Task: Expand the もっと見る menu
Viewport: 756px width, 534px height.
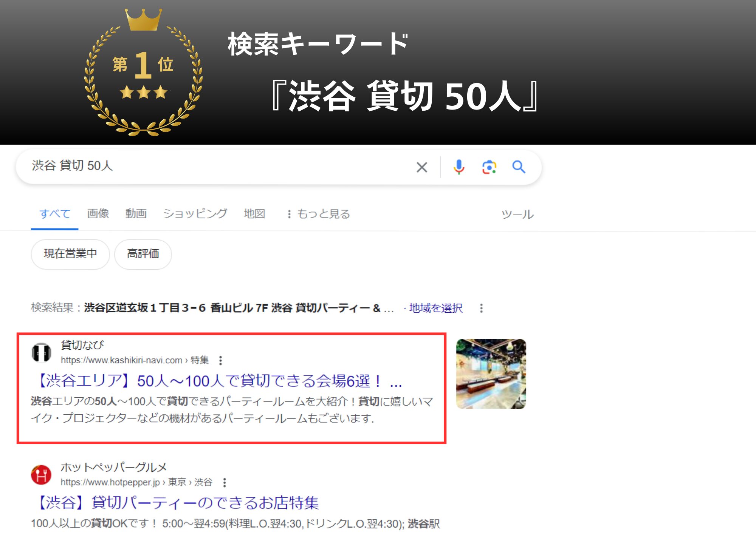Action: click(x=319, y=214)
